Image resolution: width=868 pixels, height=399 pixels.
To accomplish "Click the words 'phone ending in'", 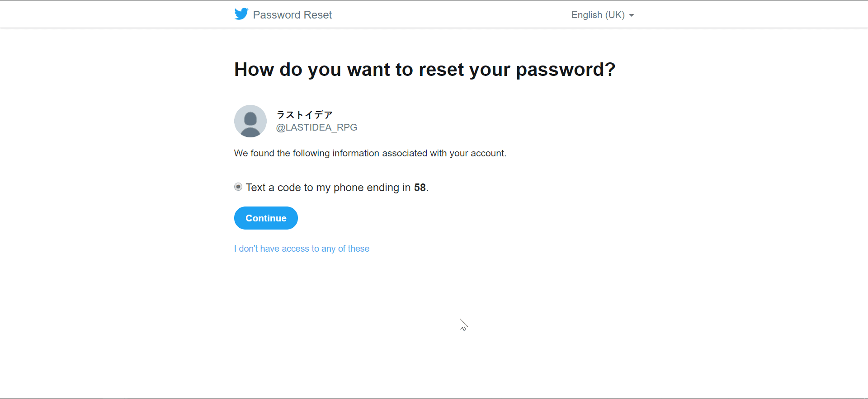I will click(372, 188).
